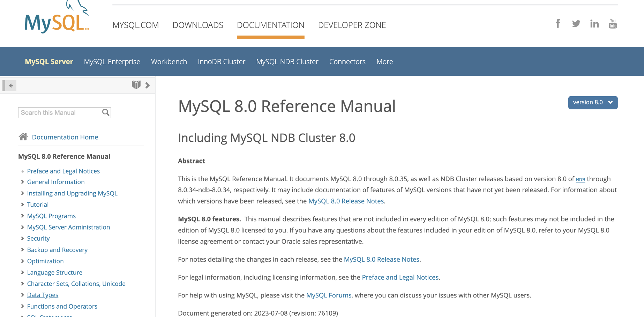Open the MySQL LinkedIn page icon
This screenshot has width=644, height=317.
point(594,24)
